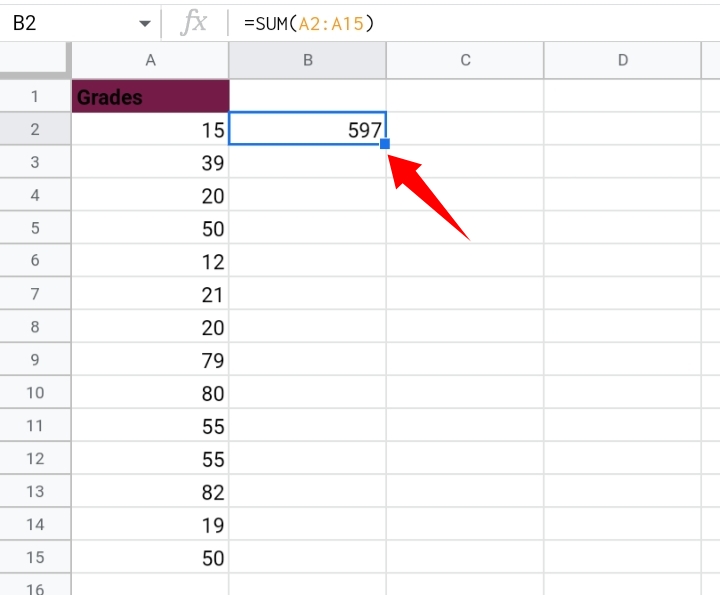Image resolution: width=720 pixels, height=595 pixels.
Task: Click cell B2 showing 597
Action: click(307, 129)
